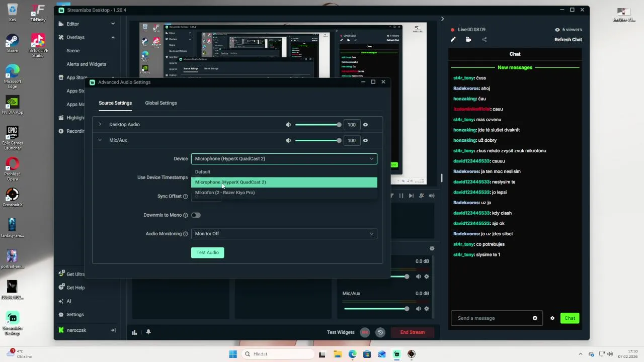Click the Windows Start button

[x=232, y=354]
